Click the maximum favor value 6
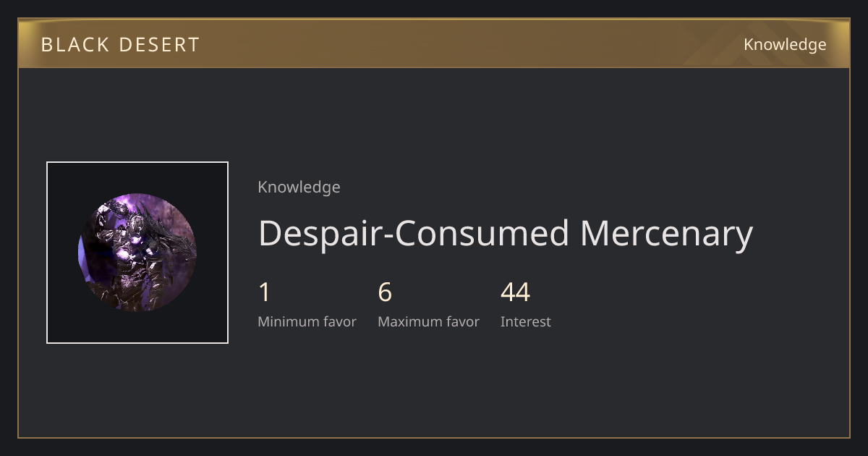The image size is (868, 456). pos(385,292)
